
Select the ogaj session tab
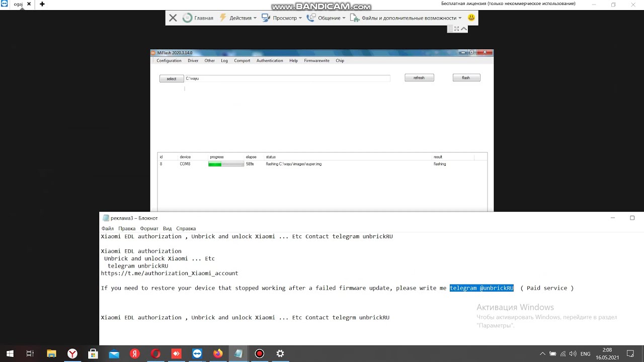tap(18, 4)
